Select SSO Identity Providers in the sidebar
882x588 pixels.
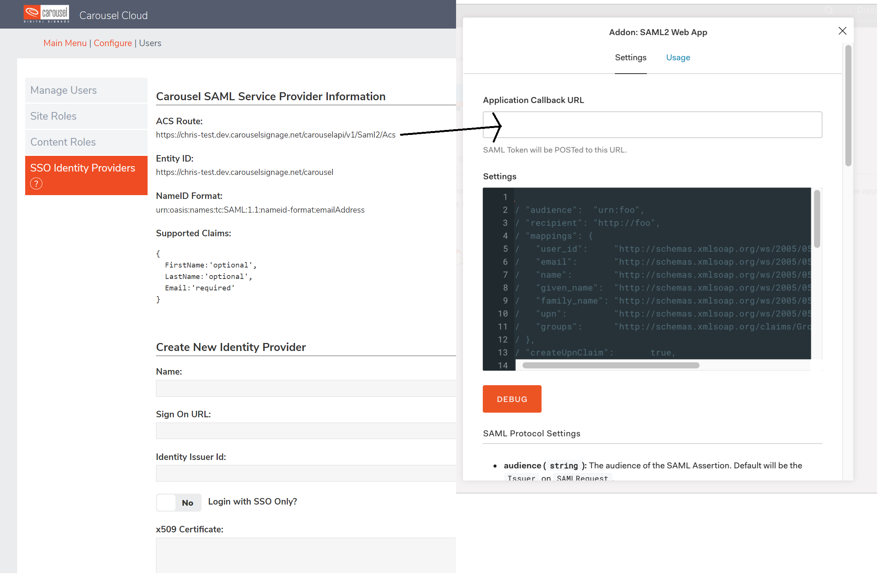(x=83, y=168)
